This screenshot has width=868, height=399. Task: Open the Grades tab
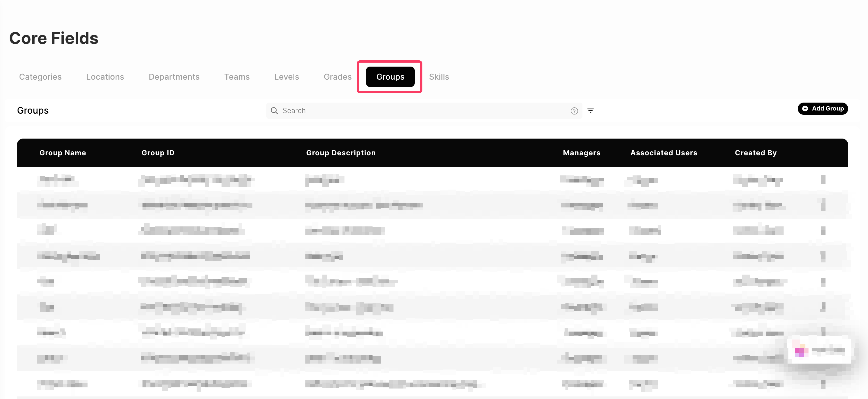pyautogui.click(x=337, y=77)
